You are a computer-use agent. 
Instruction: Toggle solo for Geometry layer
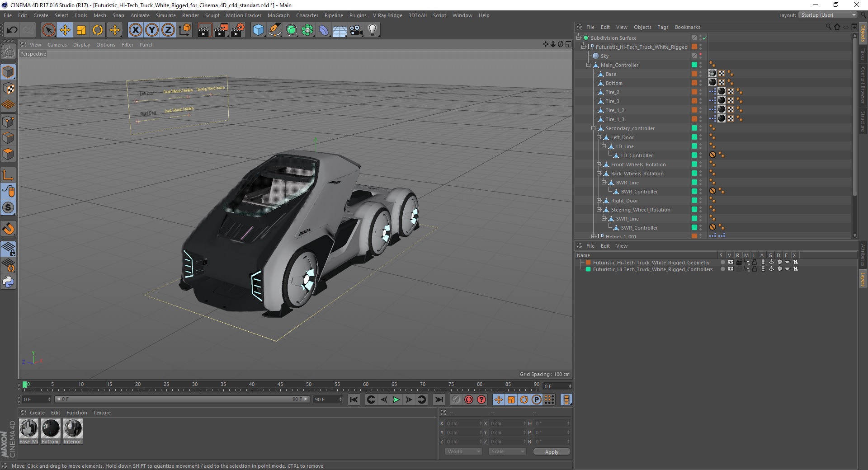tap(722, 262)
